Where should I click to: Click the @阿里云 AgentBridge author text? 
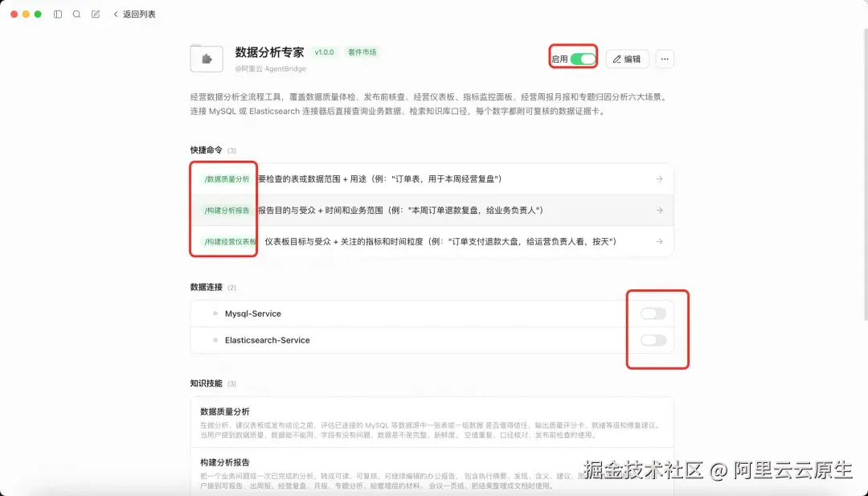pos(271,68)
